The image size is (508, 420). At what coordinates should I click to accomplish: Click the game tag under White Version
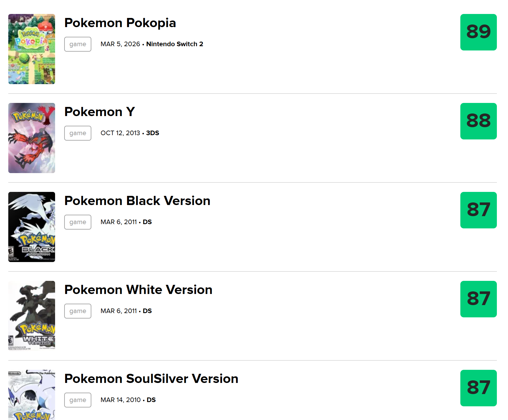click(78, 311)
